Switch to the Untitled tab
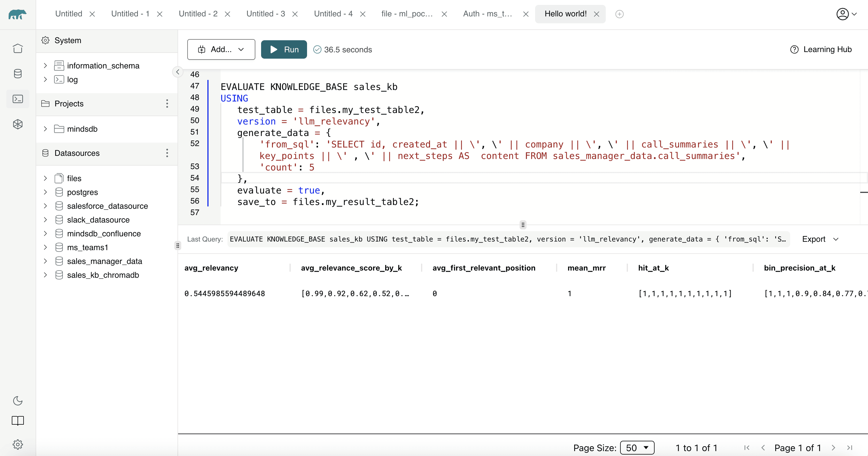Image resolution: width=868 pixels, height=456 pixels. coord(69,14)
